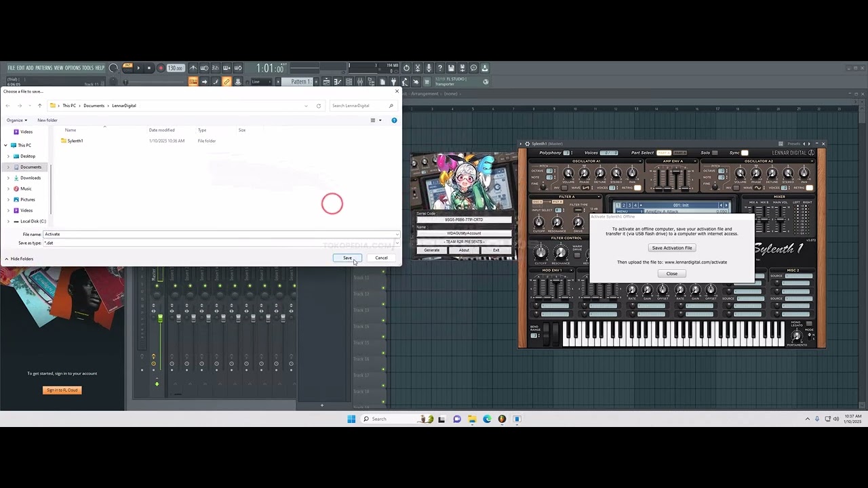Image resolution: width=868 pixels, height=488 pixels.
Task: Click Sign in to FL Cloud button
Action: [x=62, y=390]
